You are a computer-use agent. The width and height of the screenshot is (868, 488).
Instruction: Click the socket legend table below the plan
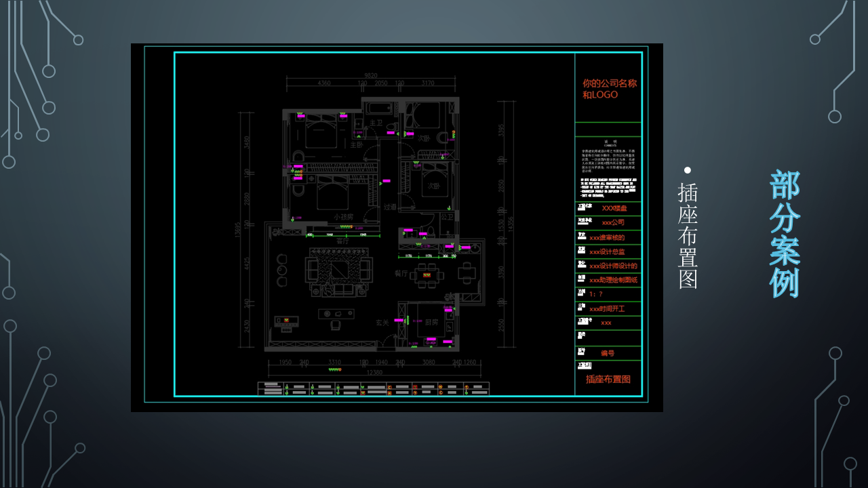pyautogui.click(x=374, y=388)
